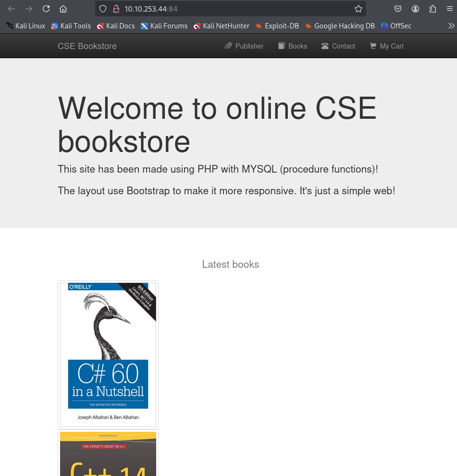
Task: Go to the Publisher page
Action: tap(244, 46)
